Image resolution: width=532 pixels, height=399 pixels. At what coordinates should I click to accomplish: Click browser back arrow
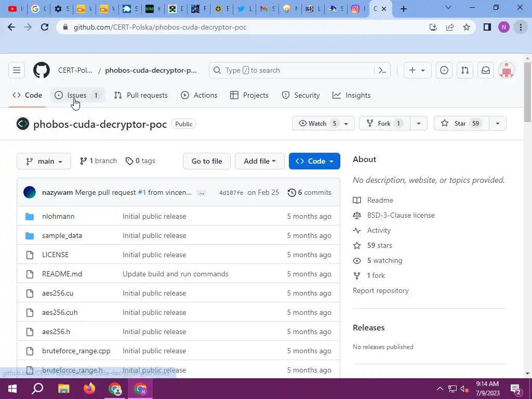click(11, 27)
